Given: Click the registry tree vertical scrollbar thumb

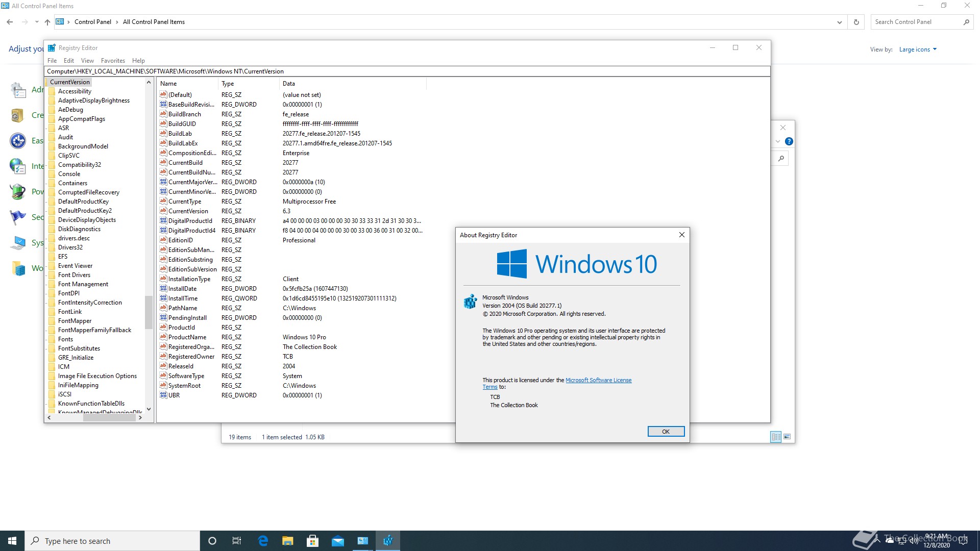Looking at the screenshot, I should click(x=149, y=312).
